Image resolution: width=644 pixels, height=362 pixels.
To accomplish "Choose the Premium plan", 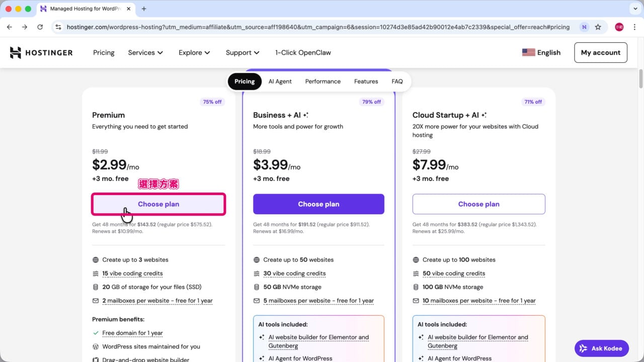I will coord(158,204).
